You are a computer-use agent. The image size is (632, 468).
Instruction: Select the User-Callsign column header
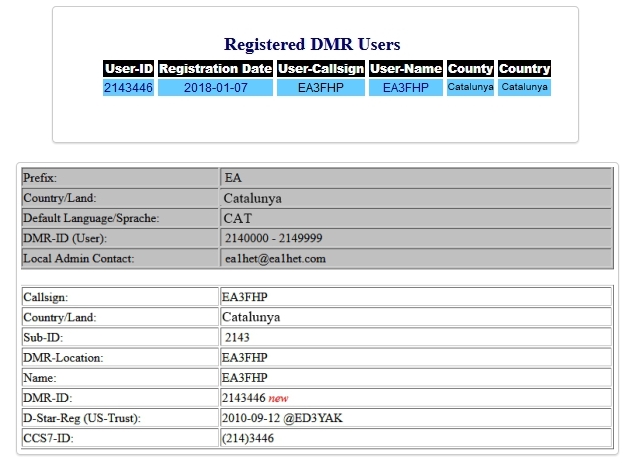(x=320, y=69)
